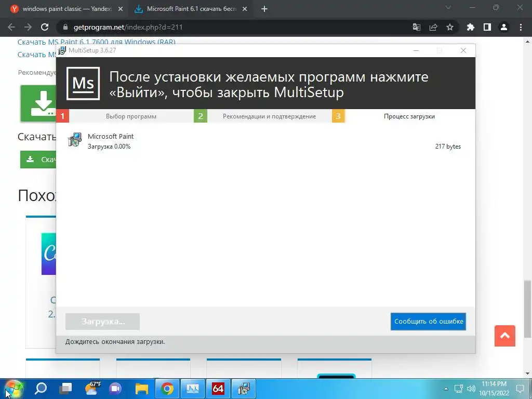Open Task View on the taskbar

[x=65, y=389]
